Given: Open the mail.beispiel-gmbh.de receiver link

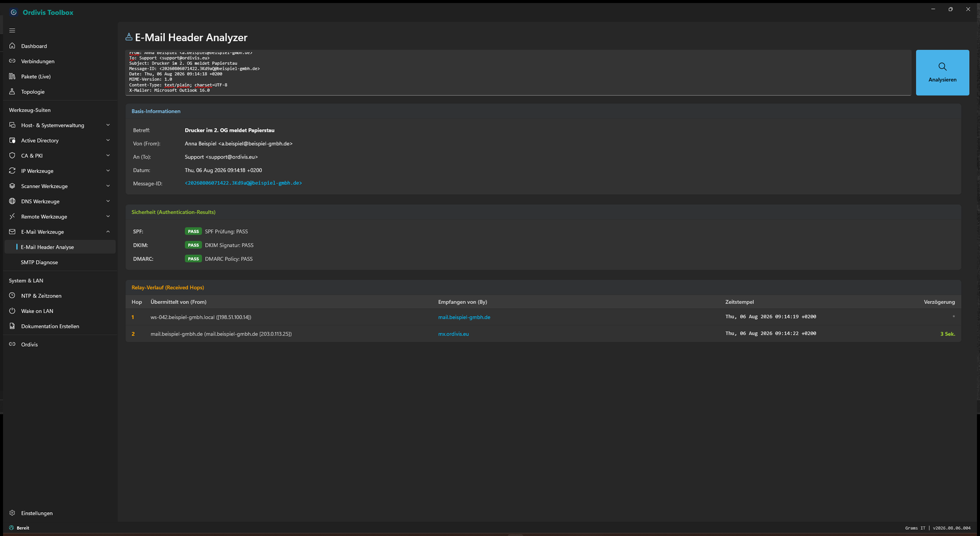Looking at the screenshot, I should [x=464, y=317].
